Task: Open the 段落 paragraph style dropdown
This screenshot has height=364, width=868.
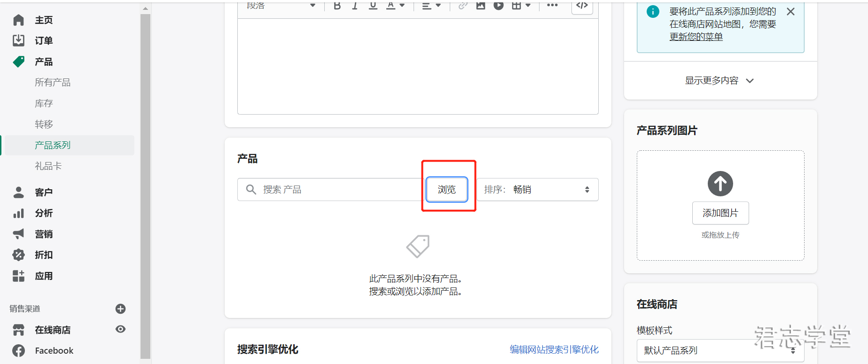Action: 281,6
